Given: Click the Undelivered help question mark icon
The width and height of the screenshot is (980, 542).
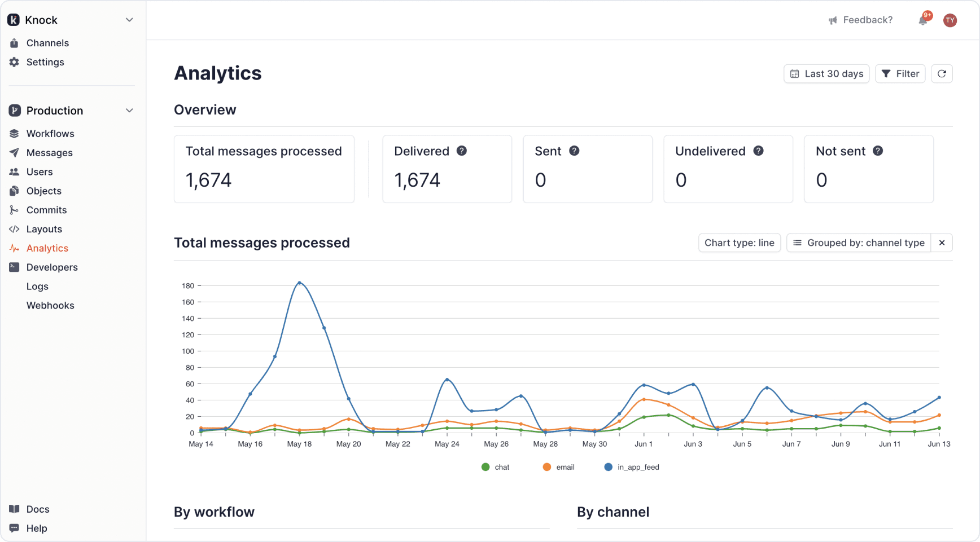Looking at the screenshot, I should 758,151.
